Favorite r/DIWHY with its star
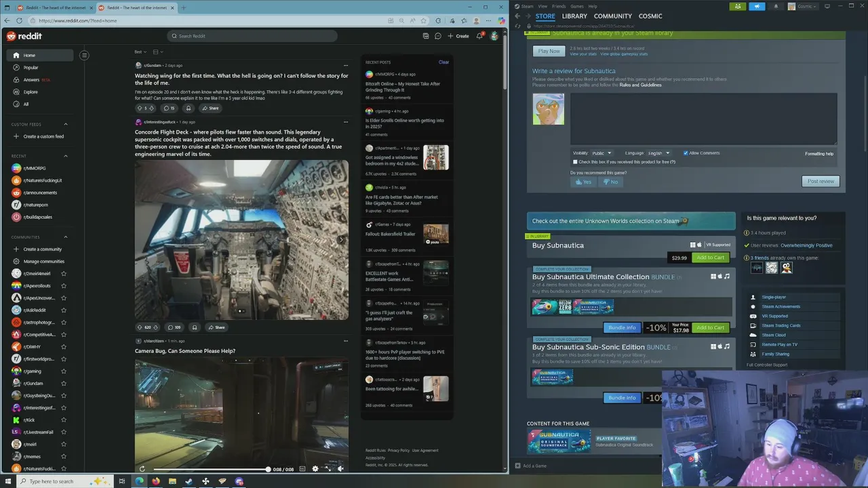868x488 pixels. click(64, 347)
